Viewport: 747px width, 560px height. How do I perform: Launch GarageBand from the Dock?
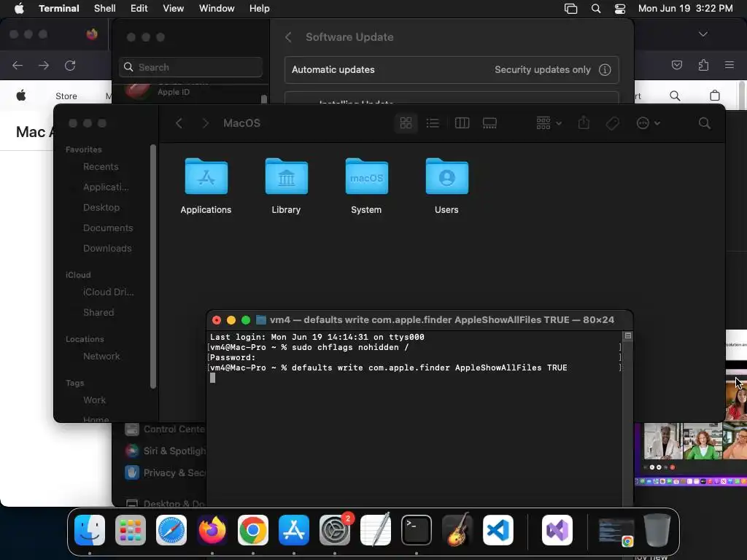[457, 530]
